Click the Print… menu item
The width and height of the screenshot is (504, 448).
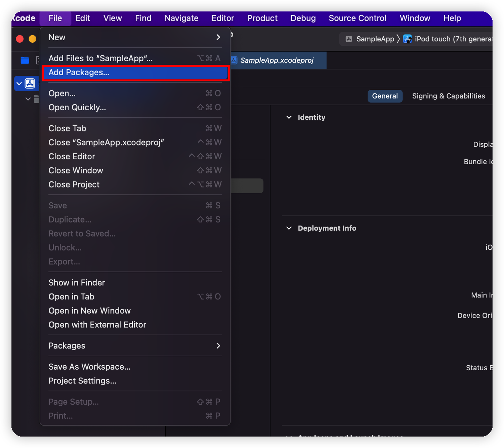tap(135, 416)
